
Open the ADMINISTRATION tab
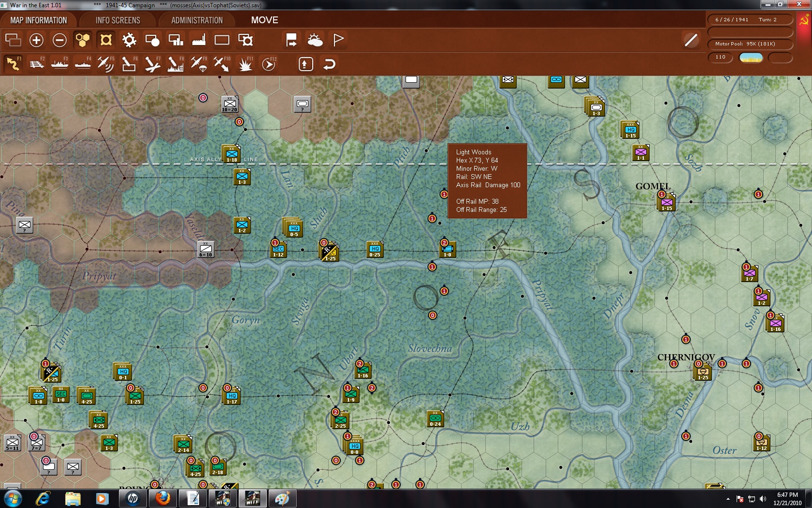click(197, 20)
